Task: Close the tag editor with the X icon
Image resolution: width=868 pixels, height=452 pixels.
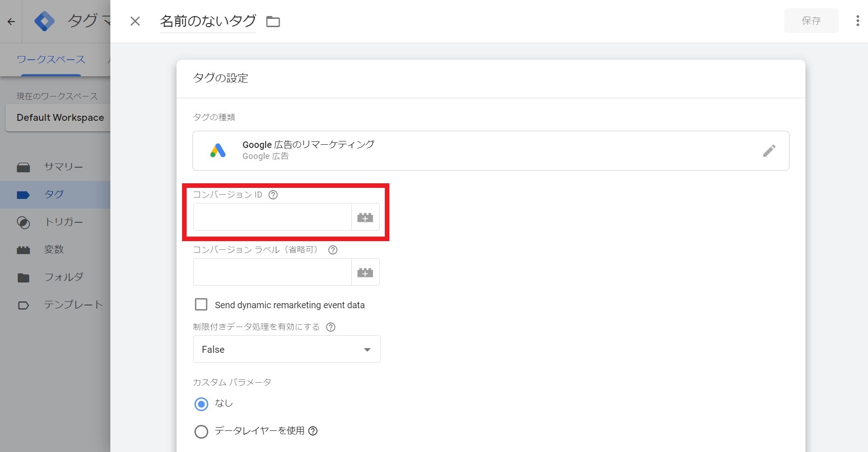Action: pyautogui.click(x=135, y=21)
